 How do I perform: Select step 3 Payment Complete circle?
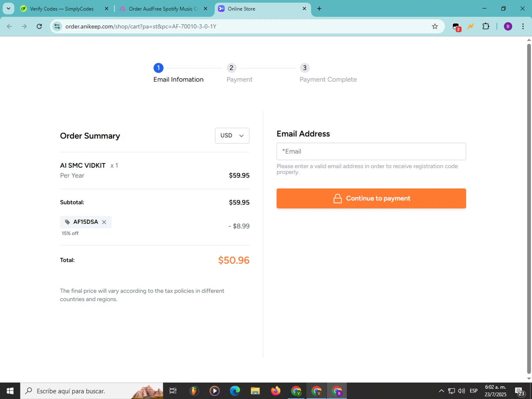coord(304,68)
